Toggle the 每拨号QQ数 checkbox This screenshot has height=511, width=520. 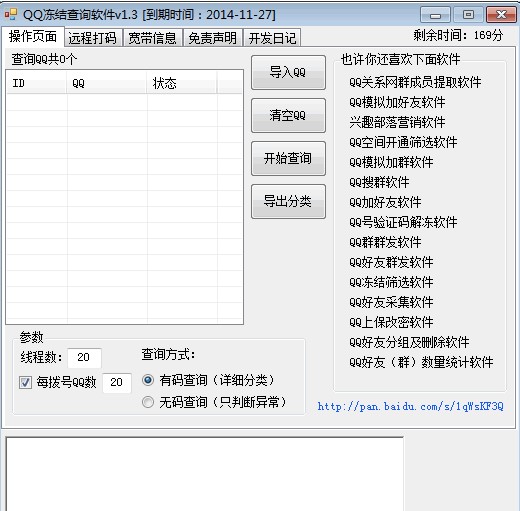(25, 382)
